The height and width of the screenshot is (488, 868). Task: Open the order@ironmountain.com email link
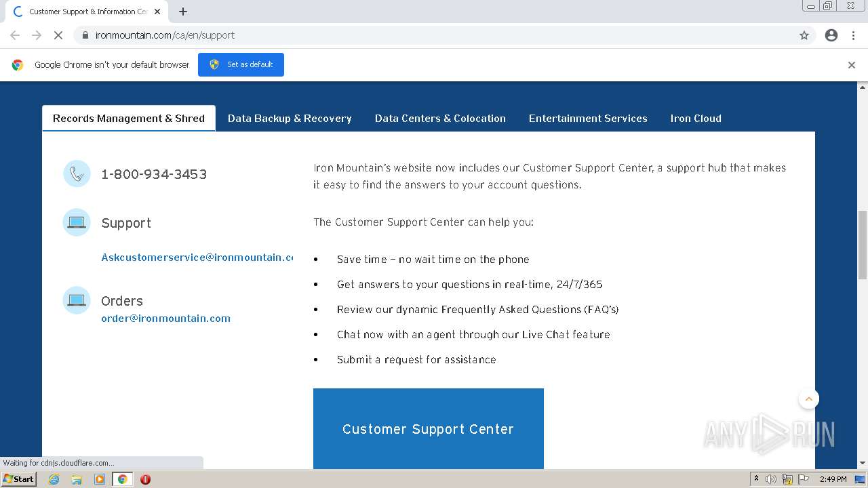coord(165,319)
